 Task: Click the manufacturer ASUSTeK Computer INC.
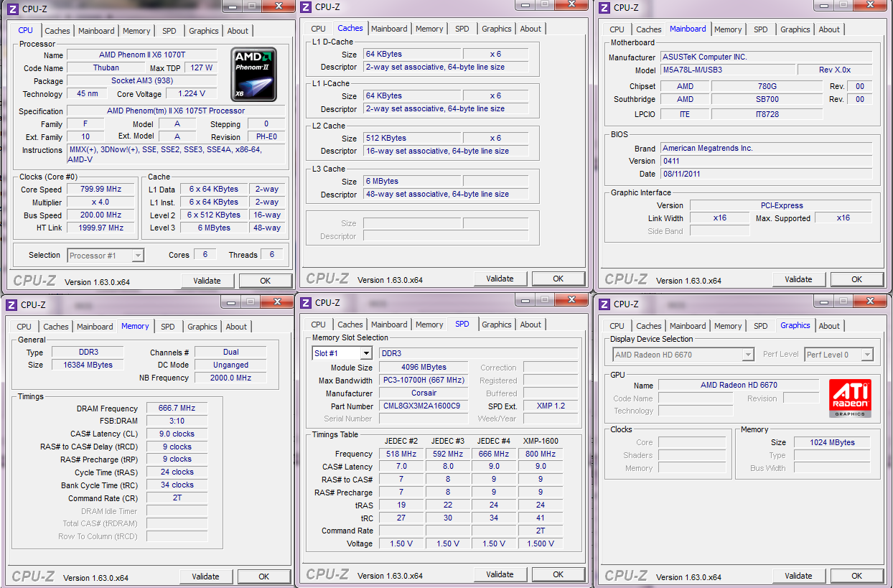tap(766, 57)
